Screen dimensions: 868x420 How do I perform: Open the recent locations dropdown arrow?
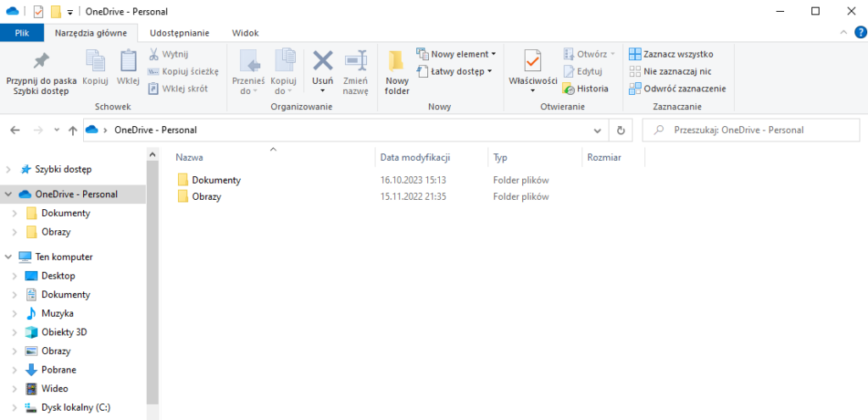[56, 130]
